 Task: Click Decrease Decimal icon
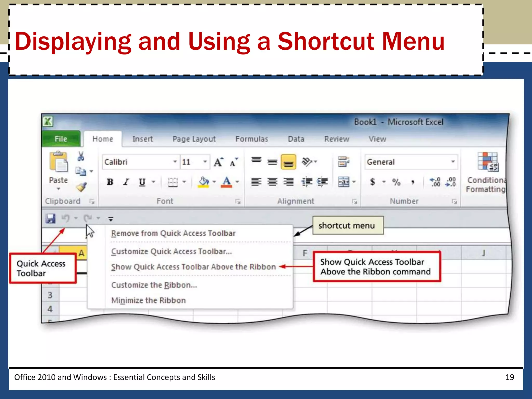tap(450, 182)
